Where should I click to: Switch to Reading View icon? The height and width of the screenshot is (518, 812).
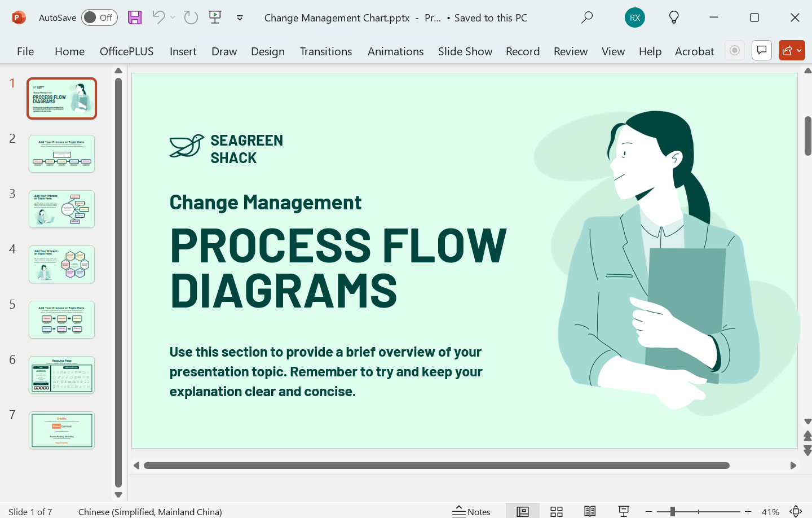coord(590,511)
